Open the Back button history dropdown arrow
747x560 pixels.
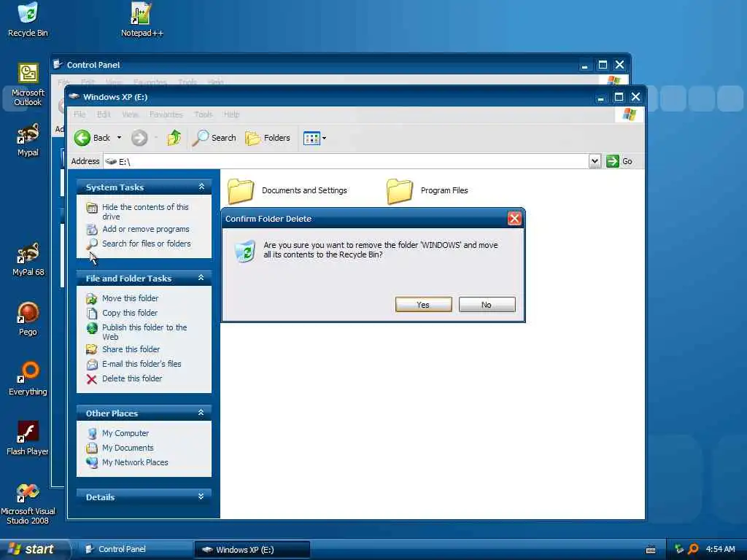(x=119, y=138)
